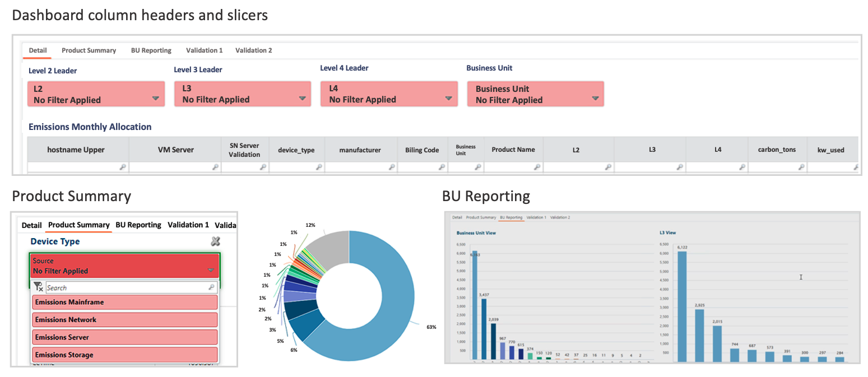This screenshot has height=377, width=868.
Task: Select Emissions Storage source option
Action: 125,355
